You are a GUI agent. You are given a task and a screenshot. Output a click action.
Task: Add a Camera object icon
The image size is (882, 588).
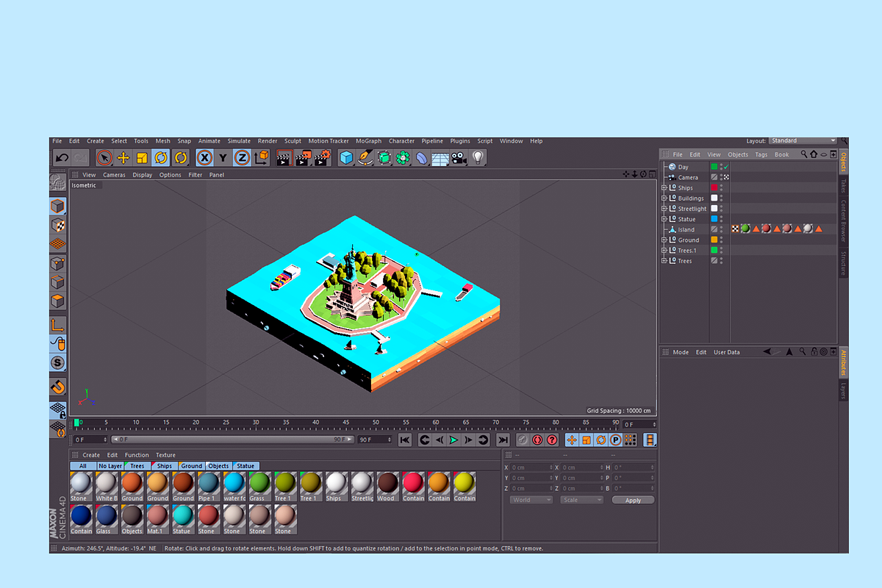pyautogui.click(x=459, y=157)
